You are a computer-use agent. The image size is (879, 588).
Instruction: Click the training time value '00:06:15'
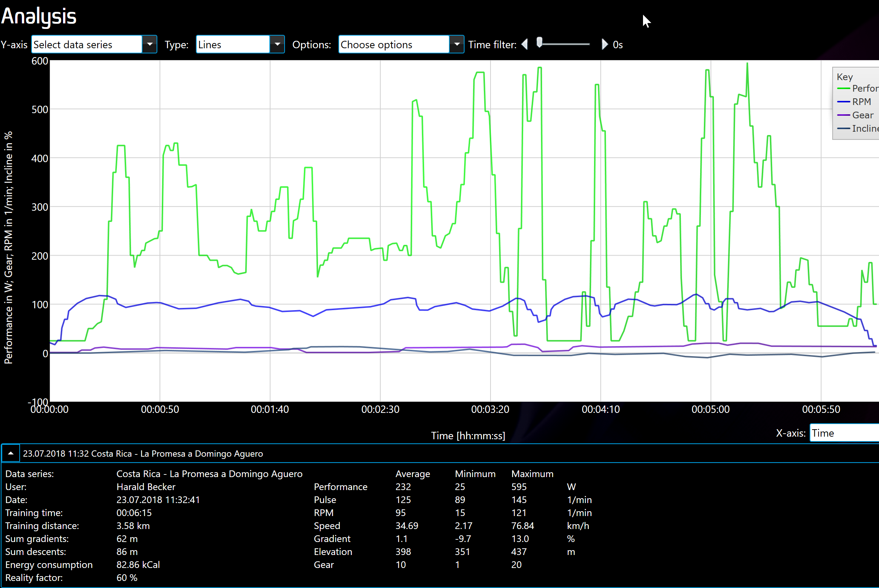[x=134, y=513]
